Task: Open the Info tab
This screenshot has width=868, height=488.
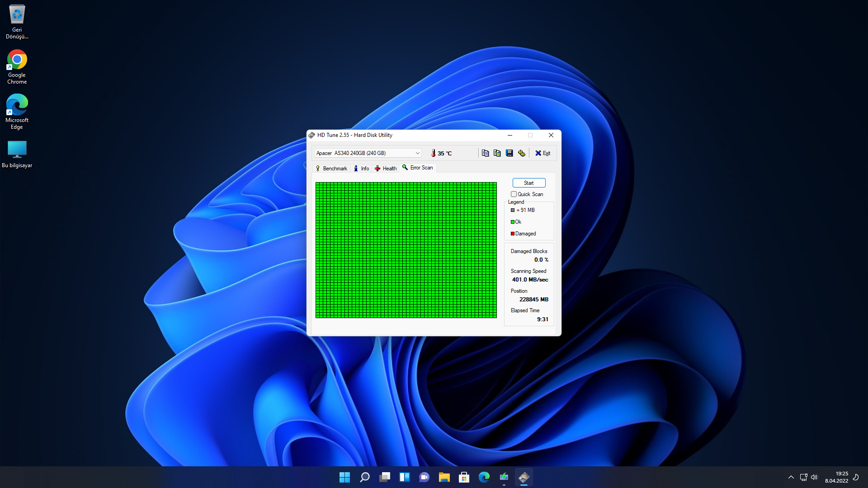Action: pos(361,169)
